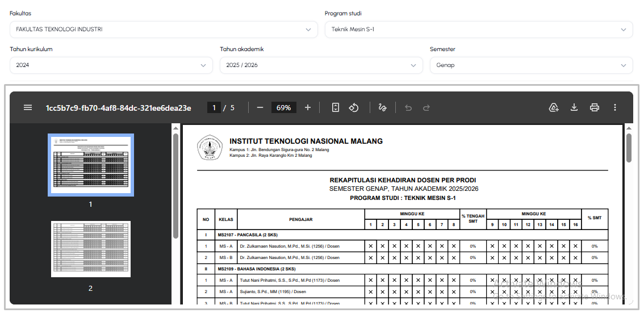The height and width of the screenshot is (313, 644).
Task: Print the PDF document
Action: point(594,107)
